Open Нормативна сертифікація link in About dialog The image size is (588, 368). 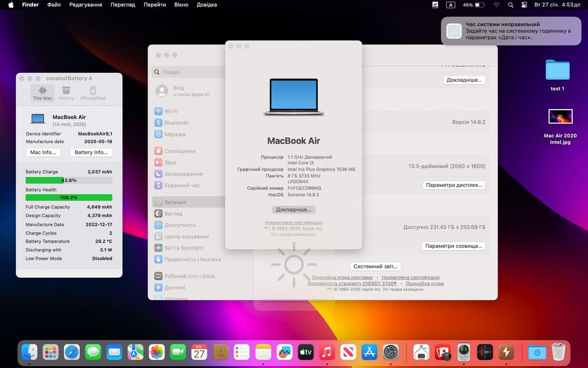coord(293,223)
